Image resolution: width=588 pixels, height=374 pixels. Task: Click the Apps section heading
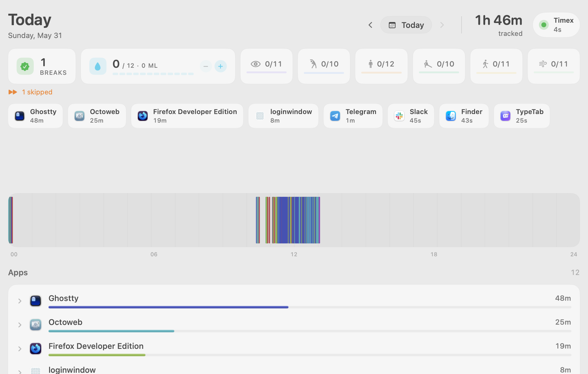pyautogui.click(x=18, y=273)
